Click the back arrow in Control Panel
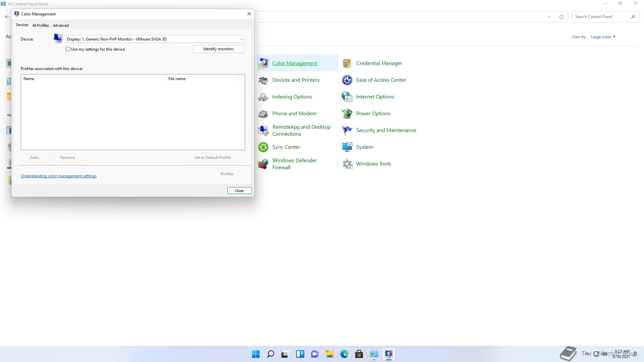Screen dimensions: 644x362 7,17
